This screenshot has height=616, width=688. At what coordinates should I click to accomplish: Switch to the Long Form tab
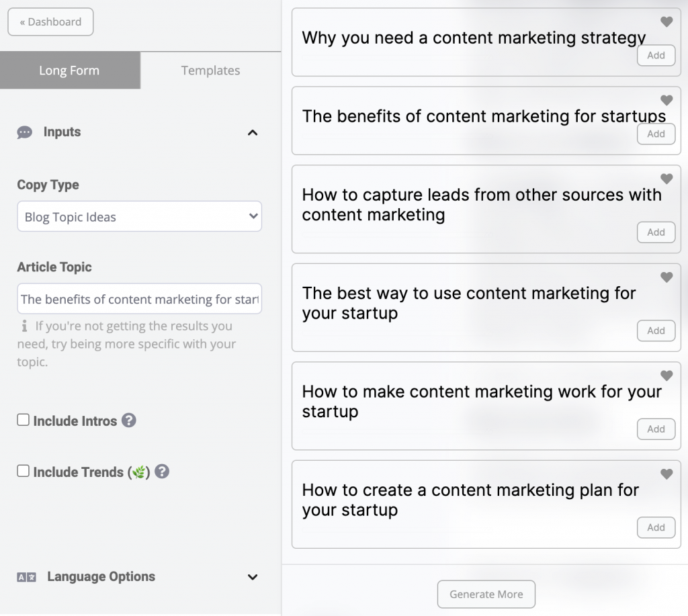pyautogui.click(x=70, y=71)
